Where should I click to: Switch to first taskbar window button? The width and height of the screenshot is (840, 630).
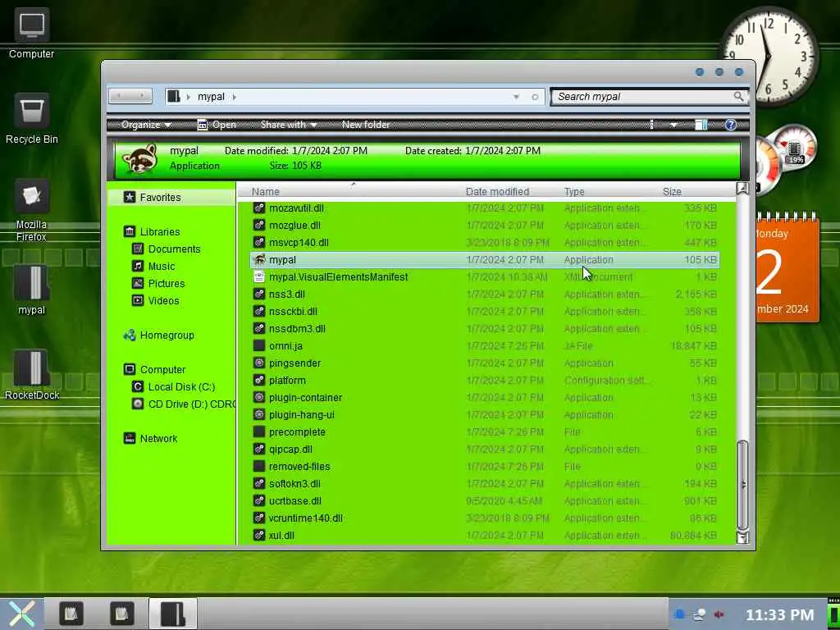click(x=71, y=614)
